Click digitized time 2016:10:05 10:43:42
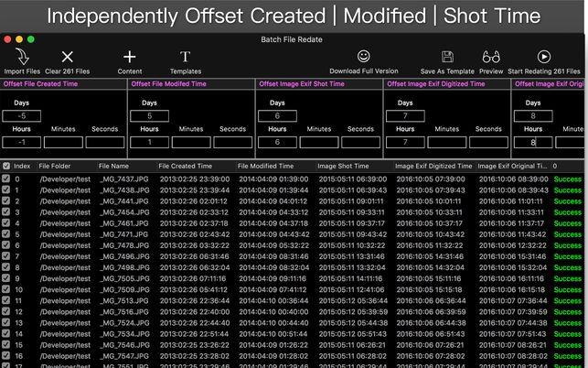This screenshot has height=368, width=588. click(x=431, y=234)
